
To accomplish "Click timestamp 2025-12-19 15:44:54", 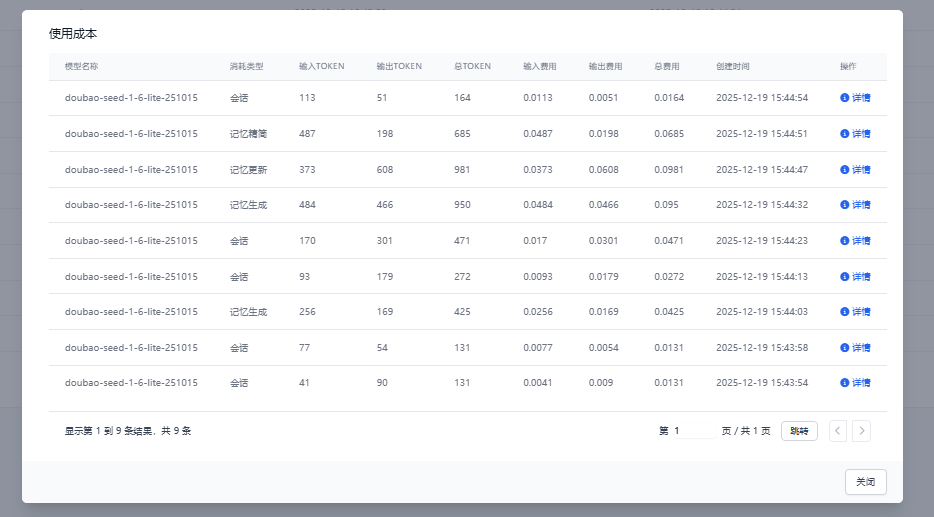I will point(762,98).
